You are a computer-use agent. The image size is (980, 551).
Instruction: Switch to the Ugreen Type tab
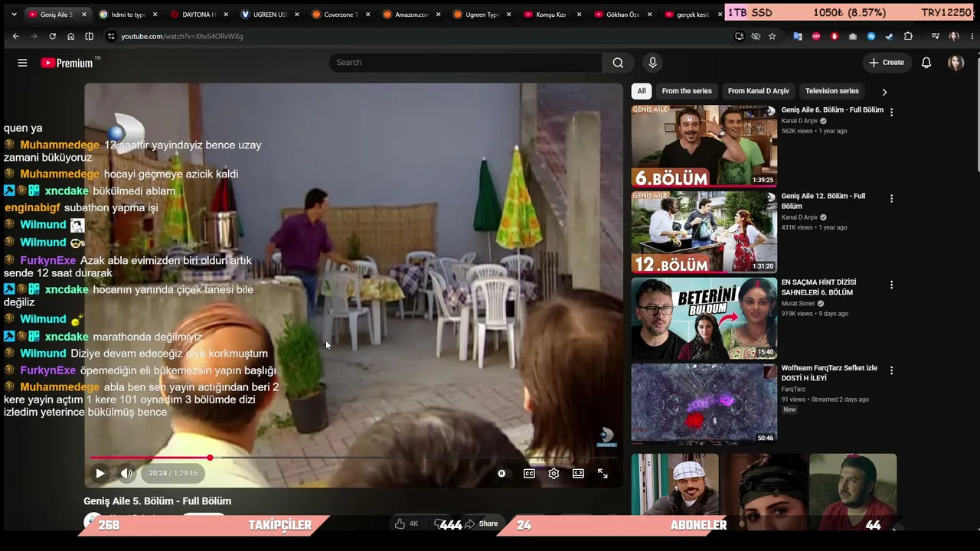[x=482, y=15]
